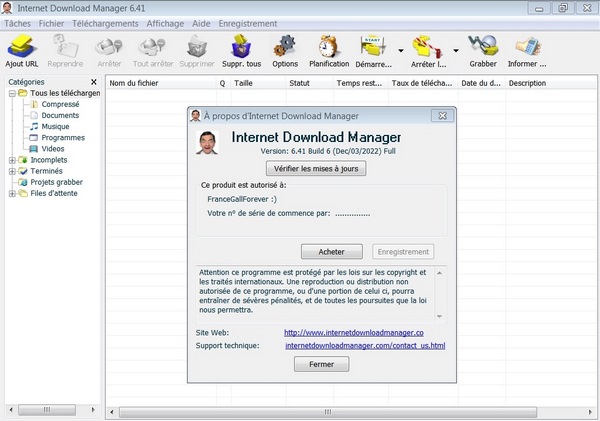This screenshot has height=421, width=600.
Task: Click categories panel scroll left arrow
Action: 11,410
